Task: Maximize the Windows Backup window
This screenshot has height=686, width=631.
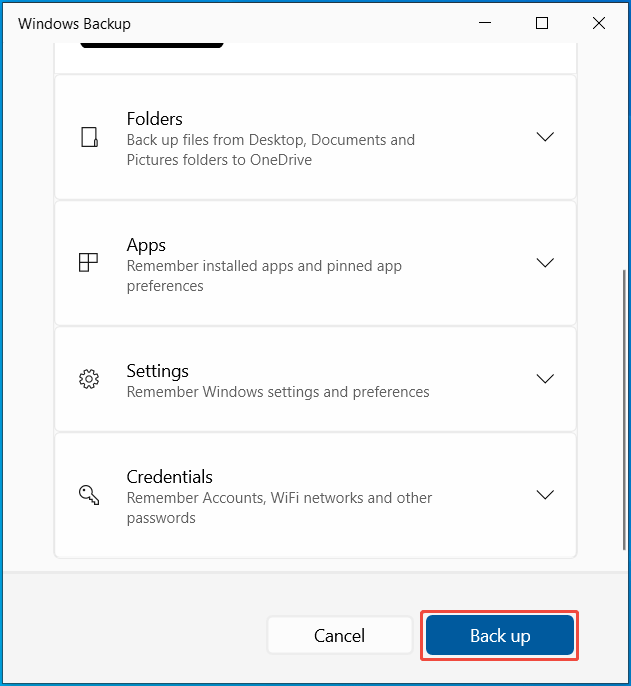Action: coord(542,23)
